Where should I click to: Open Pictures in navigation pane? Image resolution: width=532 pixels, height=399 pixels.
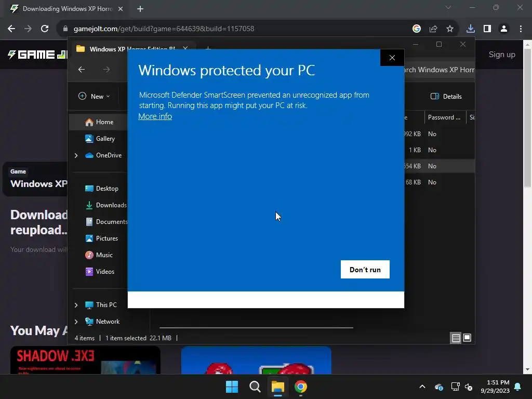click(x=102, y=238)
